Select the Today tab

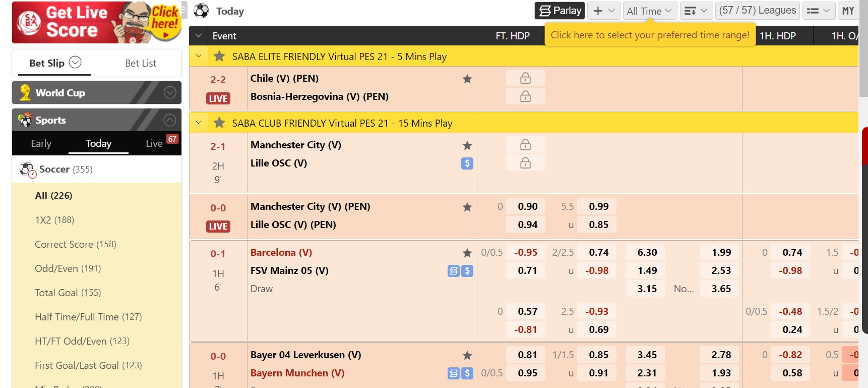(x=98, y=143)
